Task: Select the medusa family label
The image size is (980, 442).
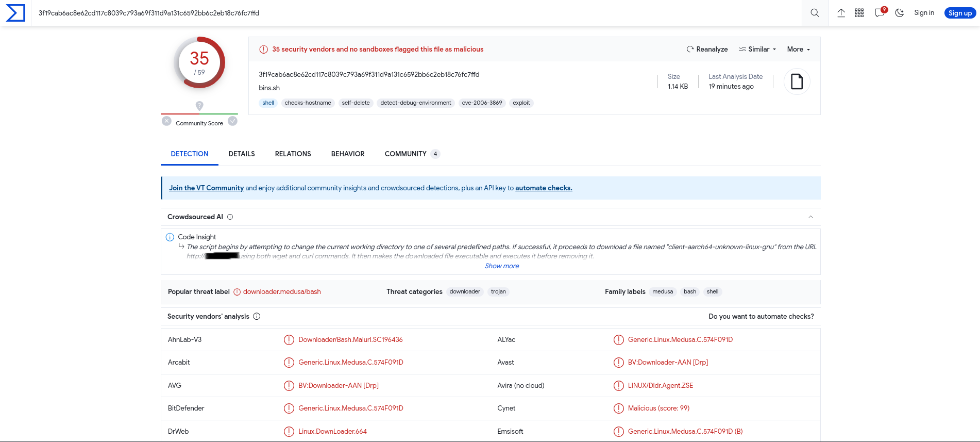Action: (x=663, y=292)
